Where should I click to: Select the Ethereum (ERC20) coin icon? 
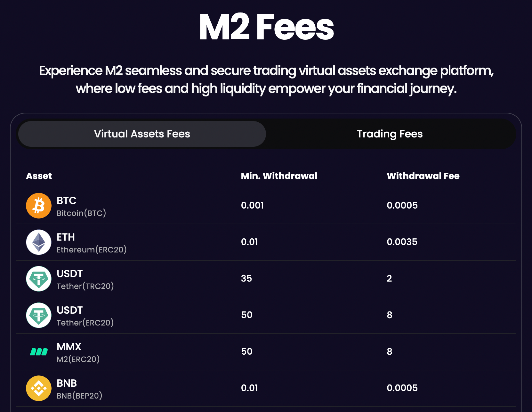click(x=38, y=242)
